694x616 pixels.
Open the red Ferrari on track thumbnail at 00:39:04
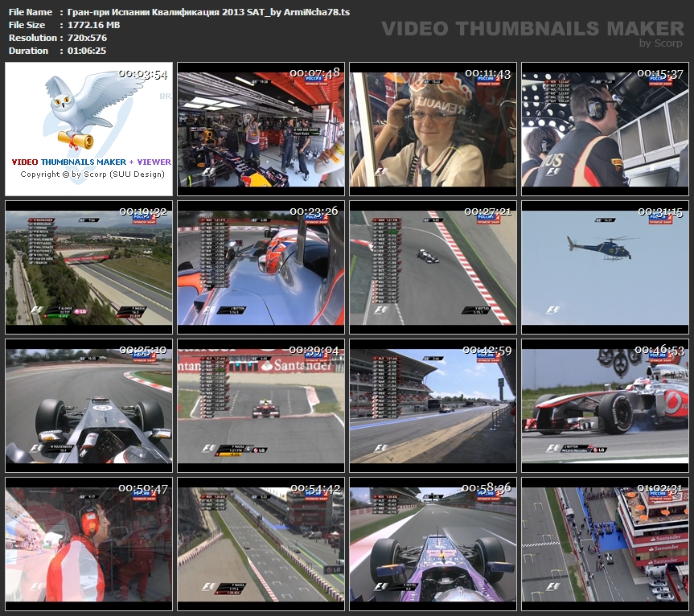tap(261, 405)
